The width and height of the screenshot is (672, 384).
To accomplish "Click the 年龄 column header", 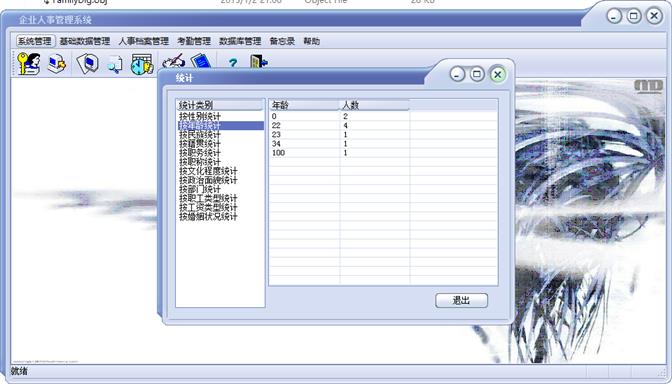I will coord(304,105).
